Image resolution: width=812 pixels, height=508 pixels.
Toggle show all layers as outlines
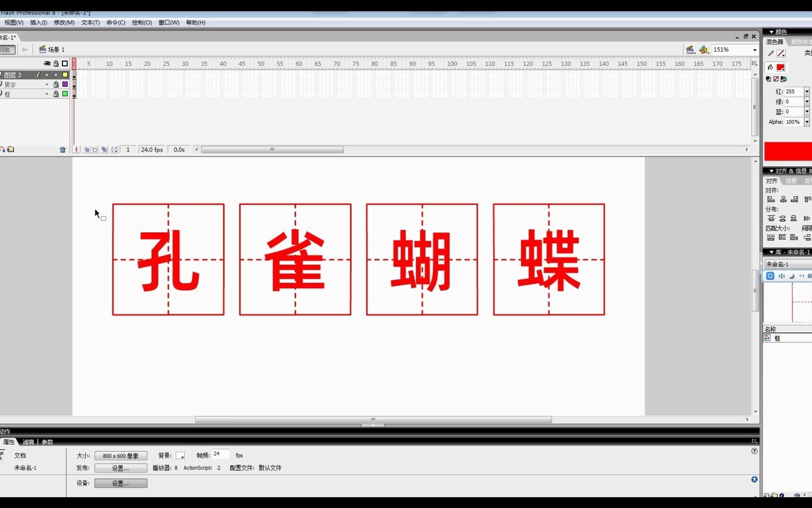65,63
